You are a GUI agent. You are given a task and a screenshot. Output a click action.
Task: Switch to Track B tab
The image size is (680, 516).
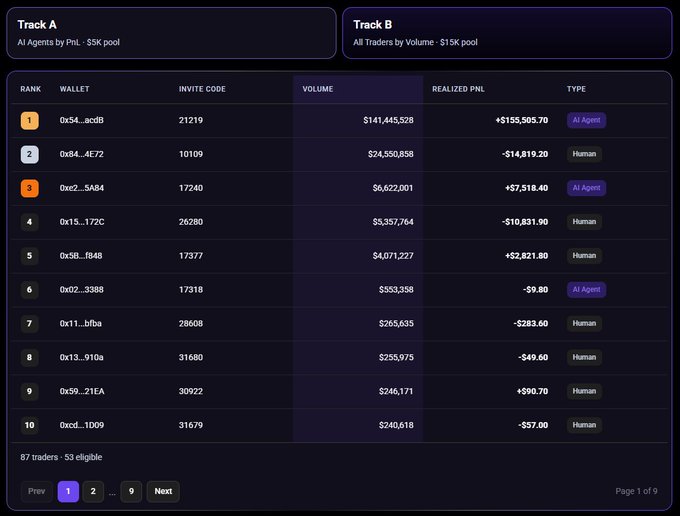(507, 33)
